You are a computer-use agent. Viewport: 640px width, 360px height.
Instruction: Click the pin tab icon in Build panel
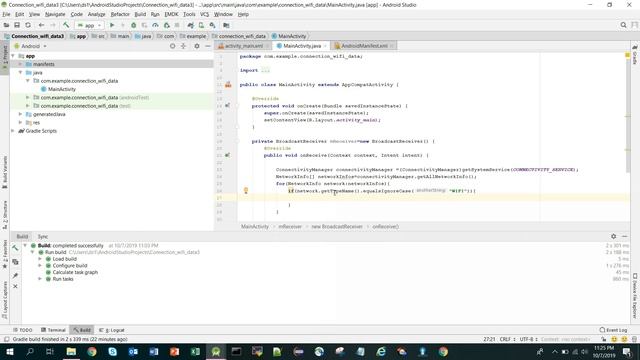click(15, 276)
